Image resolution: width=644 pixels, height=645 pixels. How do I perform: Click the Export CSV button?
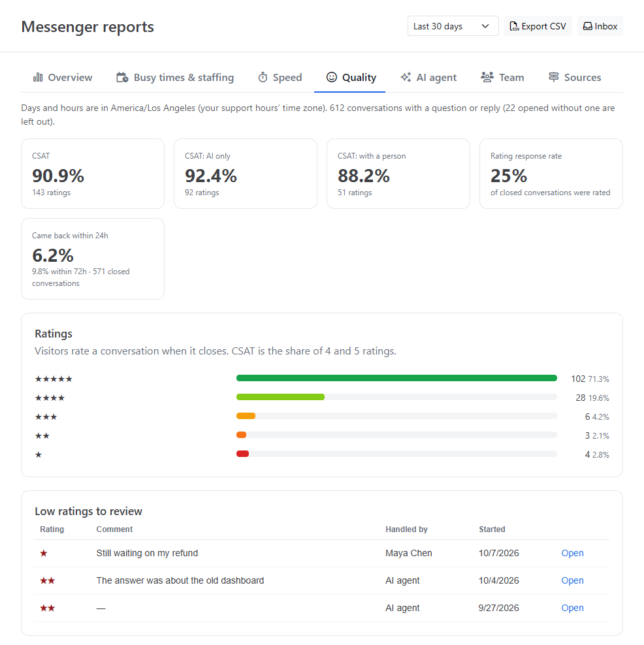tap(538, 26)
